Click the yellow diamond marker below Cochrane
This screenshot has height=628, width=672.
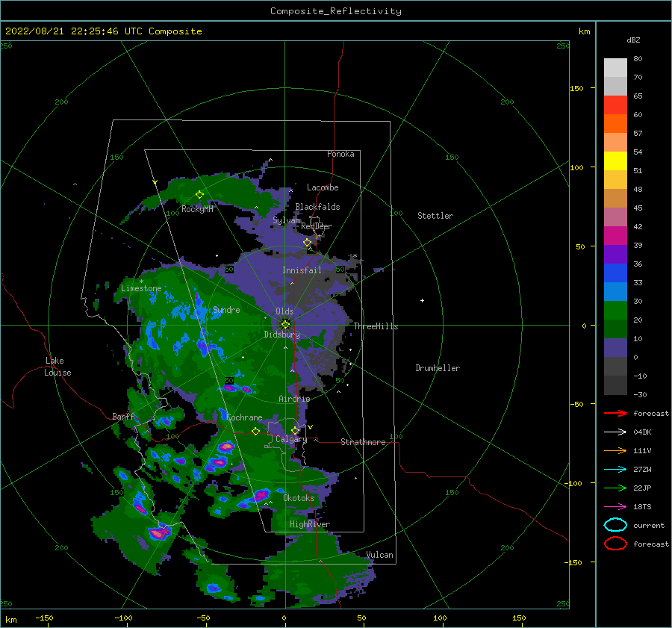256,431
